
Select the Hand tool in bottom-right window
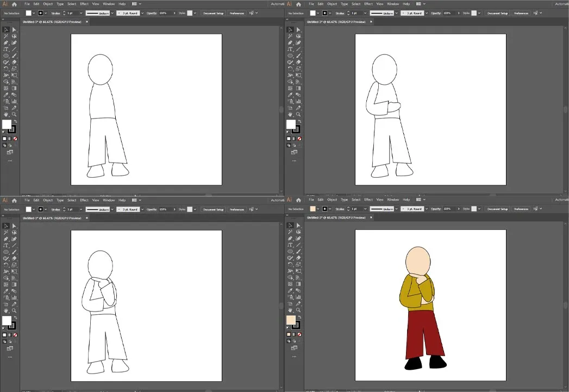coord(290,310)
